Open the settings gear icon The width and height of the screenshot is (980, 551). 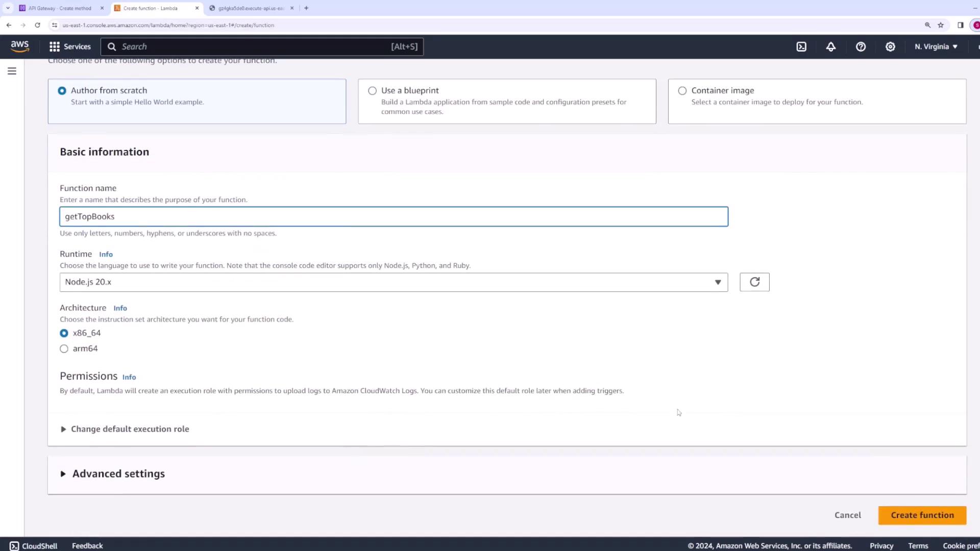tap(890, 46)
